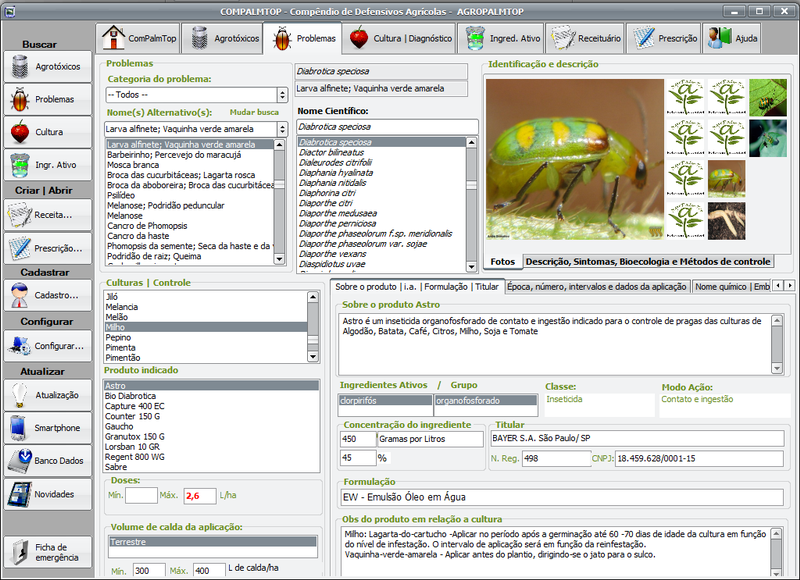Open Novidades sidebar button
The image size is (800, 580).
[x=47, y=494]
